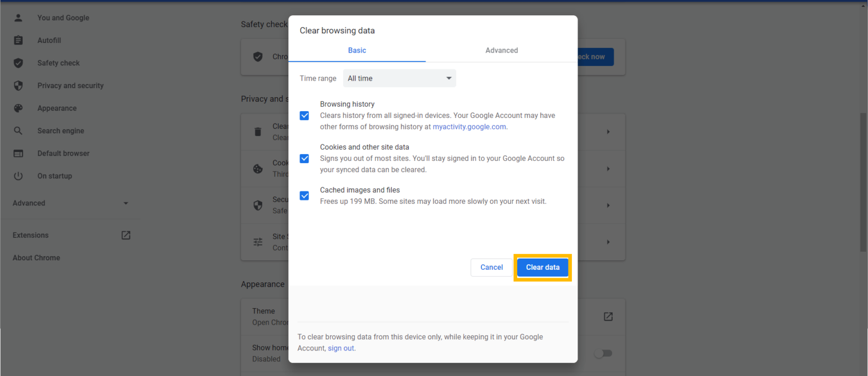Click the Appearance palette icon
Image resolution: width=868 pixels, height=376 pixels.
click(x=18, y=108)
